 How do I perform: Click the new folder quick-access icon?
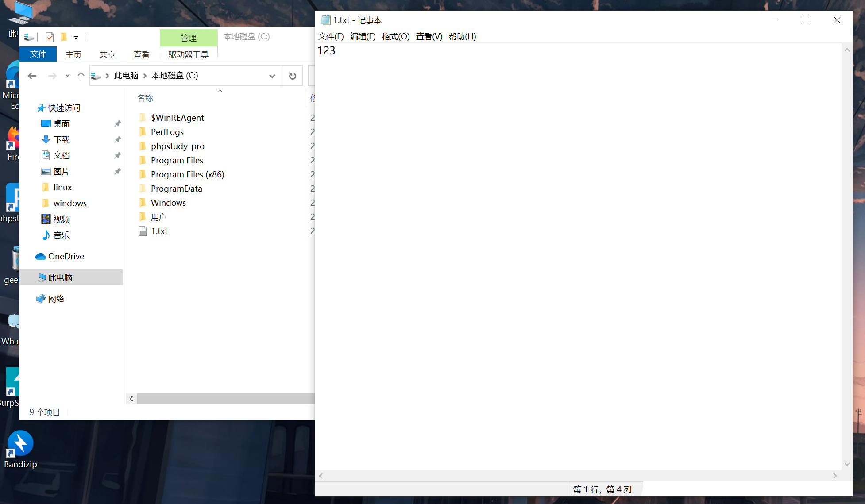click(x=64, y=37)
